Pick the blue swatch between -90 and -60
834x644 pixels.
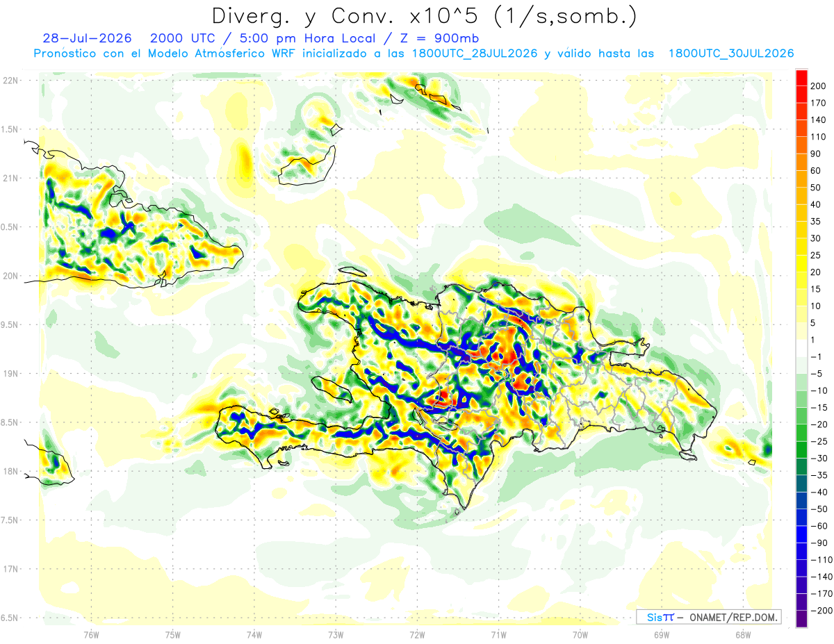[801, 534]
